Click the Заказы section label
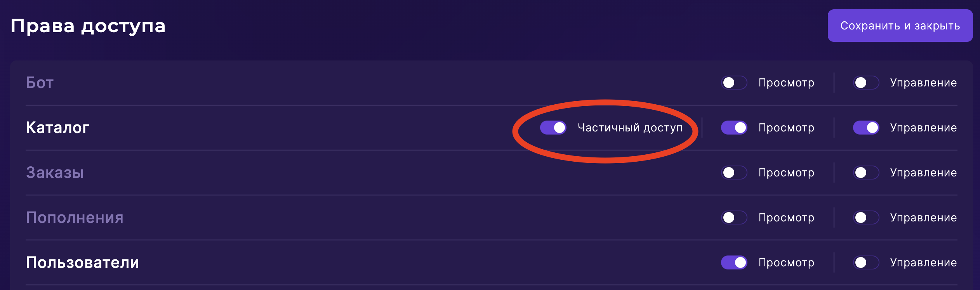 (55, 173)
